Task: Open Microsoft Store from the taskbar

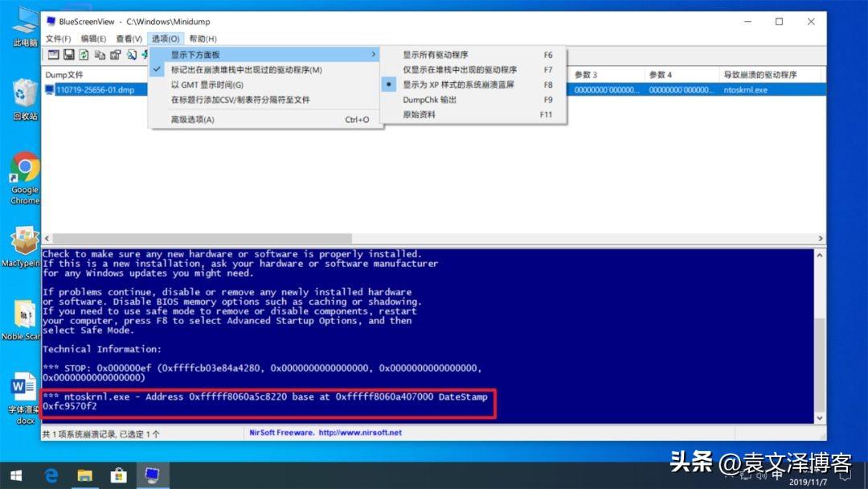Action: tap(118, 475)
